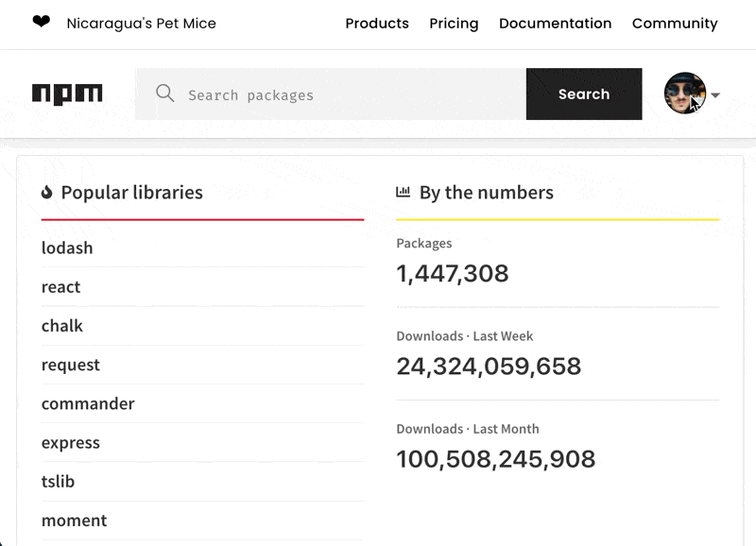Viewport: 756px width, 546px height.
Task: Expand the account dropdown chevron
Action: 715,94
